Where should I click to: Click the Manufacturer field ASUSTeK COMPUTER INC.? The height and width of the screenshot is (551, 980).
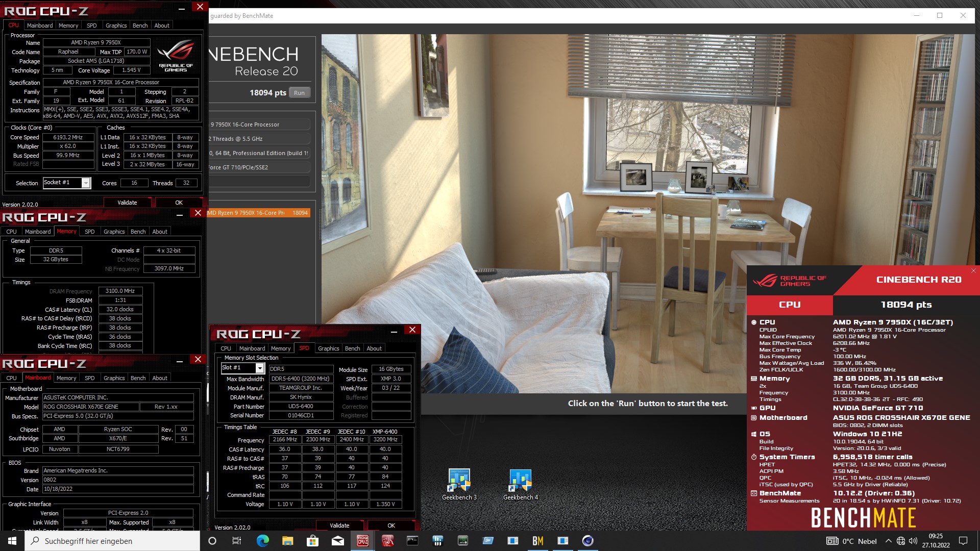point(118,397)
